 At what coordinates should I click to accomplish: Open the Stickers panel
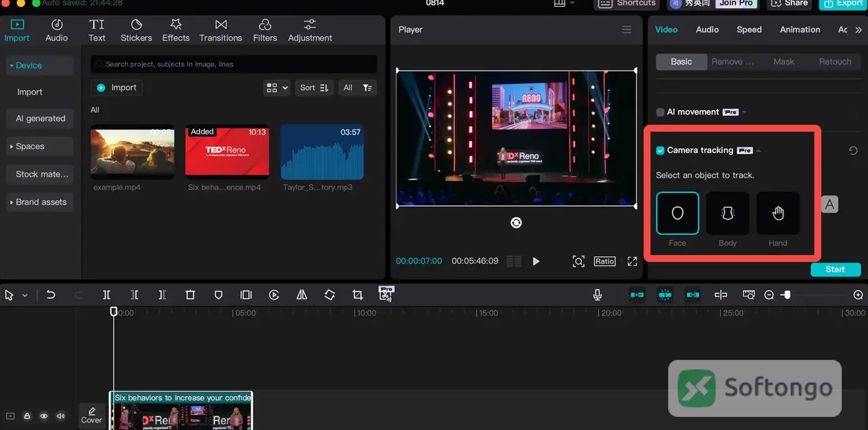pyautogui.click(x=136, y=31)
